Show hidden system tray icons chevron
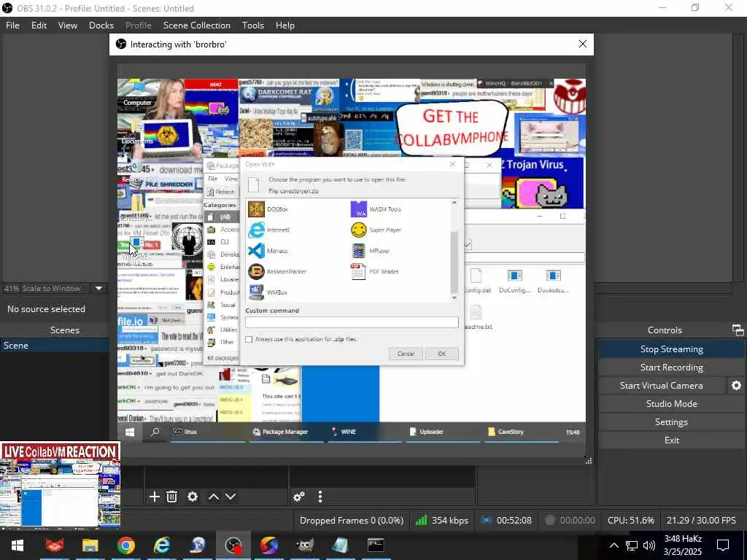The width and height of the screenshot is (747, 560). [614, 545]
